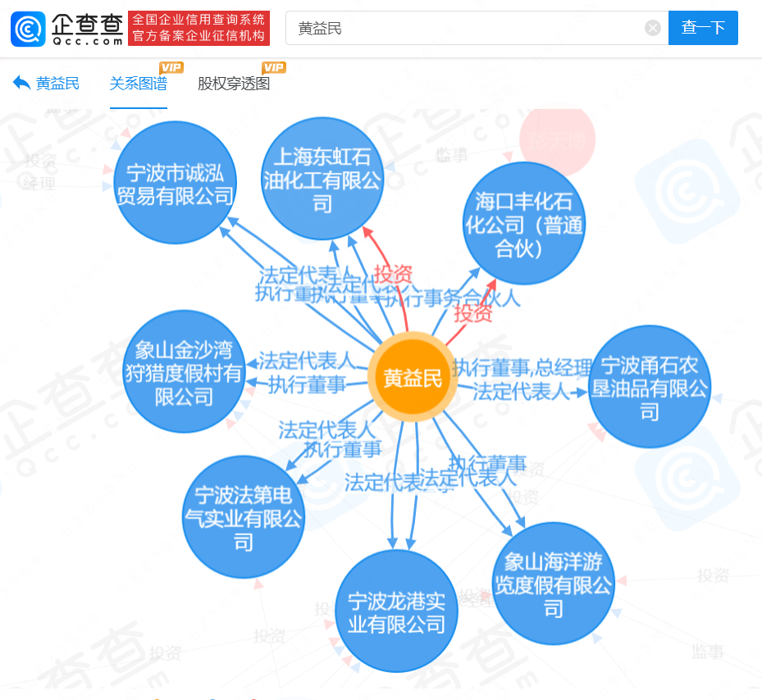Click 执行董事 label toward 象山金沙湾
The image size is (762, 700).
307,384
